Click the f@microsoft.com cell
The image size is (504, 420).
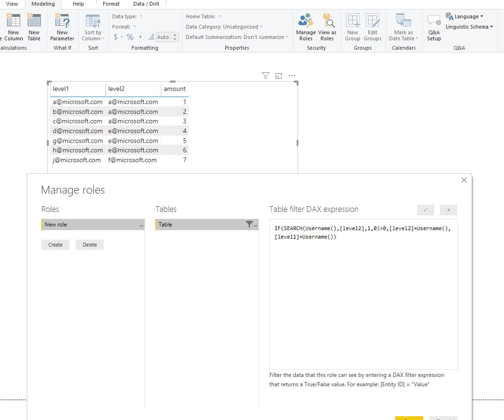[132, 160]
